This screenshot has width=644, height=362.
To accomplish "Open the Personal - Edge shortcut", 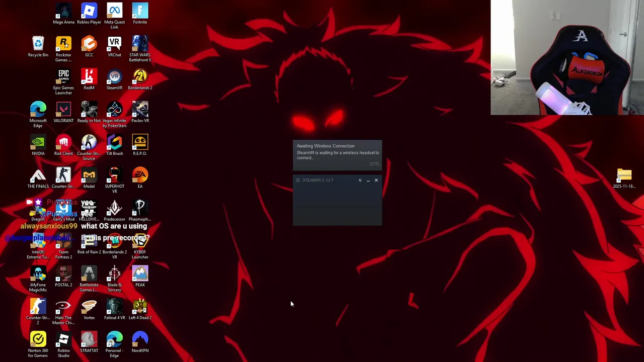I will (114, 344).
